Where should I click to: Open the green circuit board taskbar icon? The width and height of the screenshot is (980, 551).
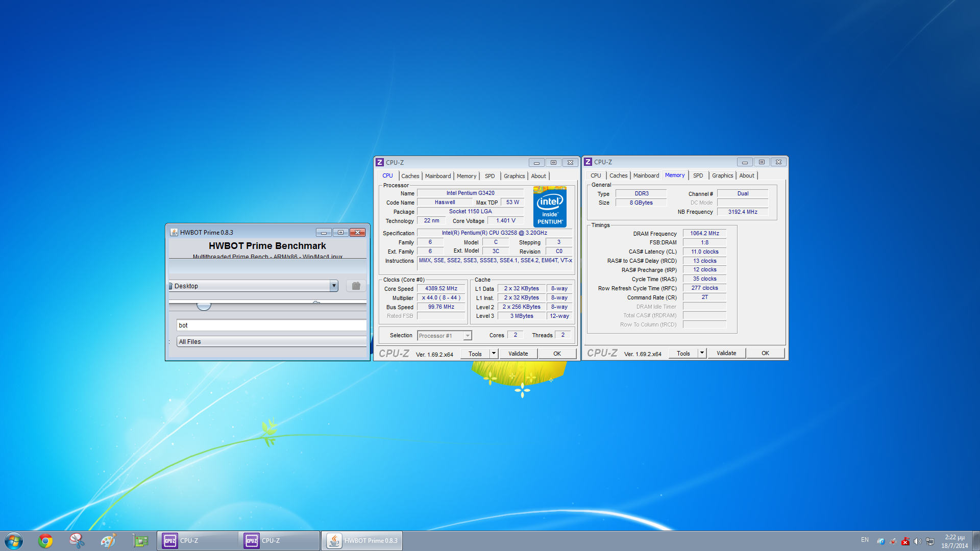click(140, 541)
